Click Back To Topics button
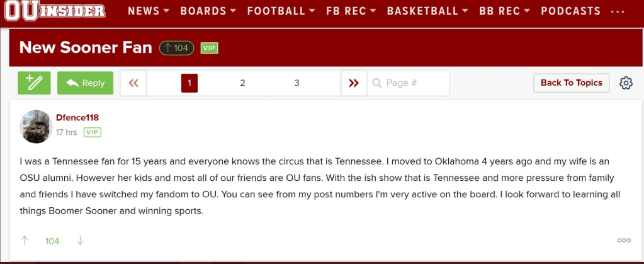The width and height of the screenshot is (644, 264). click(571, 83)
